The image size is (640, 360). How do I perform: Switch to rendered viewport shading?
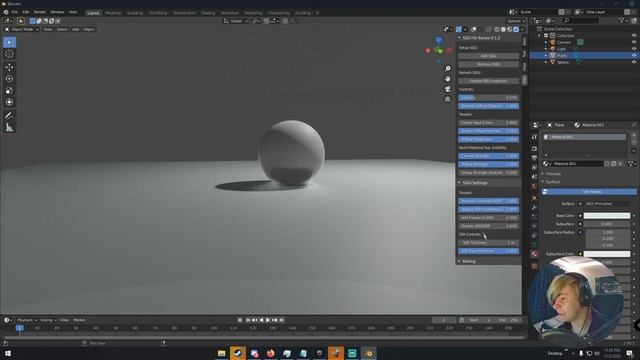(x=516, y=29)
